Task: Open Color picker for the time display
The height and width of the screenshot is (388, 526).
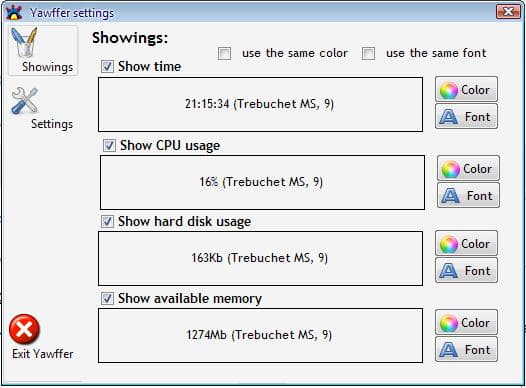Action: coord(466,90)
